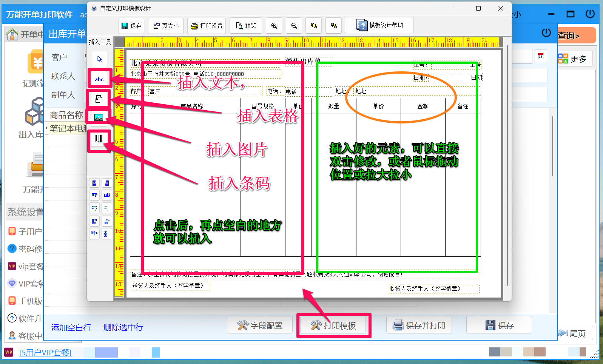This screenshot has width=603, height=364.
Task: Click the 预览 preview button
Action: [x=246, y=26]
